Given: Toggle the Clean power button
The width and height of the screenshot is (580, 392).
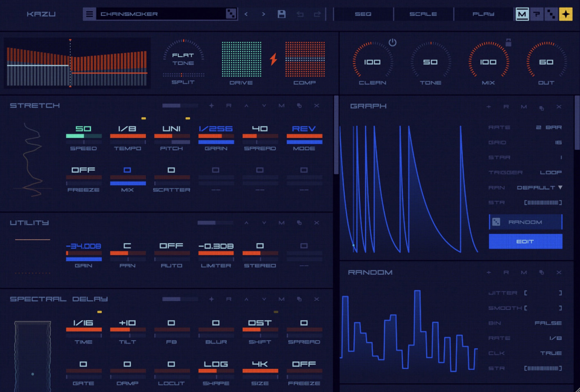Looking at the screenshot, I should click(x=392, y=42).
